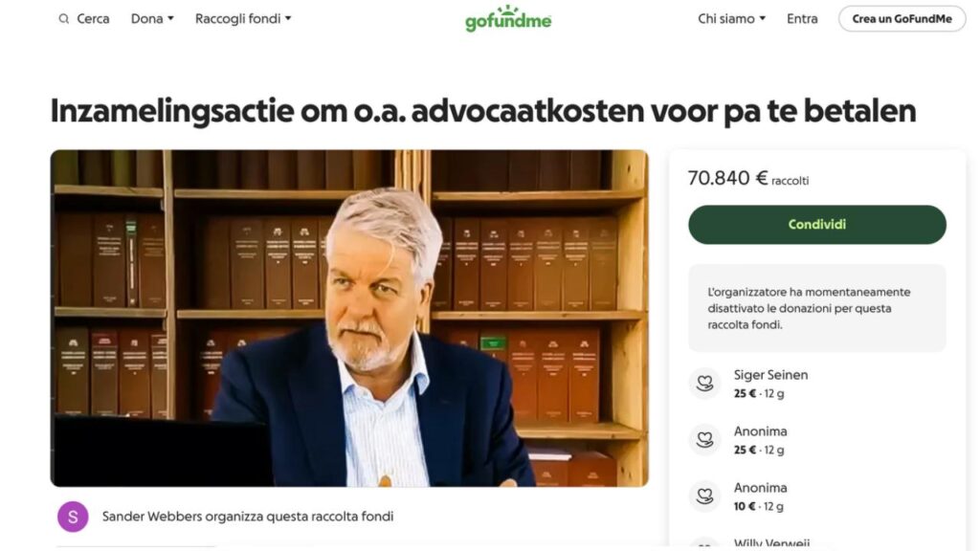The height and width of the screenshot is (551, 980).
Task: Open the Chi siamo dropdown
Action: 731,19
